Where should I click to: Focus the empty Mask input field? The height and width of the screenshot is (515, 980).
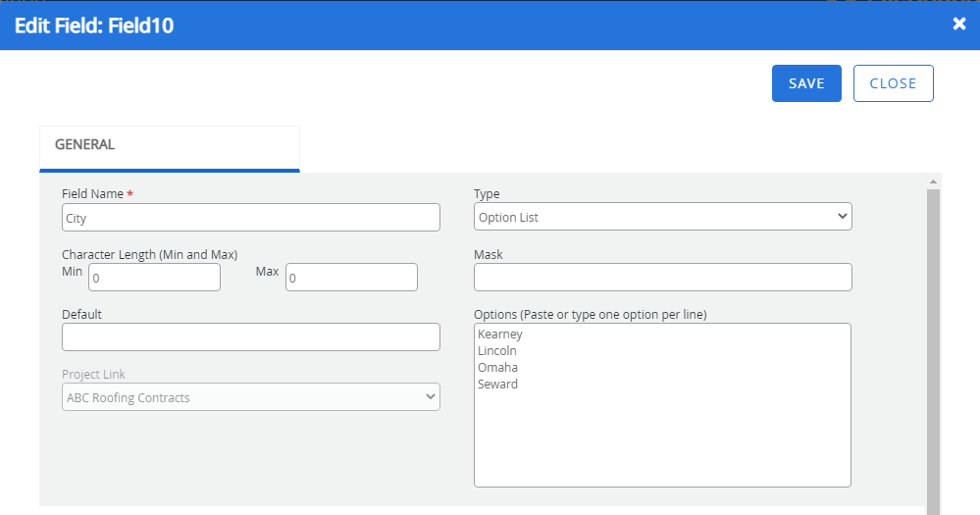[662, 278]
